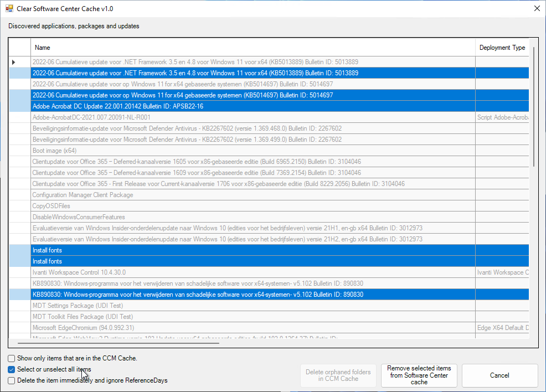Click the current row arrow indicator

pyautogui.click(x=14, y=62)
